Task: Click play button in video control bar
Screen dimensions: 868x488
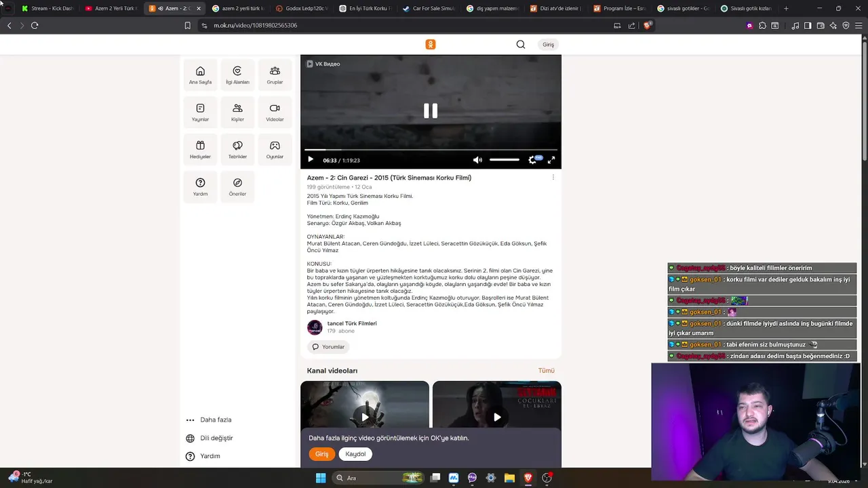Action: coord(311,160)
